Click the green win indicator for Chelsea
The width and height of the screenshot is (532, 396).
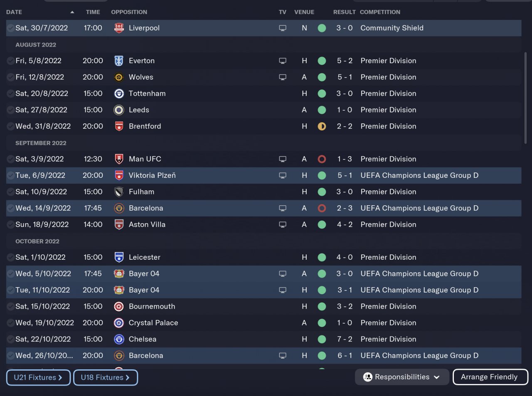tap(322, 339)
